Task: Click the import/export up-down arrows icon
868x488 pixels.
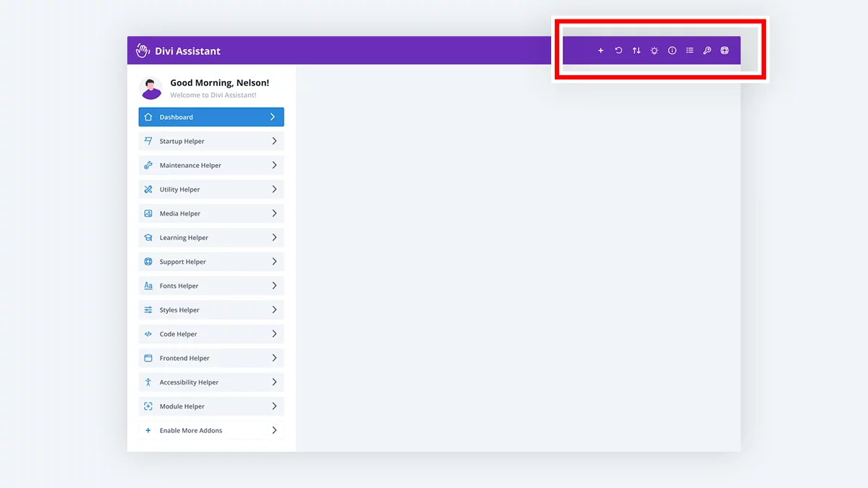Action: click(x=637, y=51)
